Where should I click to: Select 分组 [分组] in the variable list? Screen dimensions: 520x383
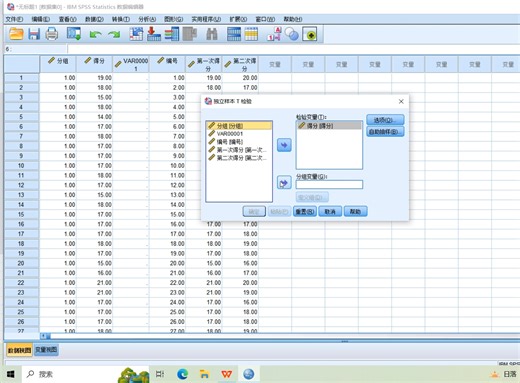pos(239,126)
